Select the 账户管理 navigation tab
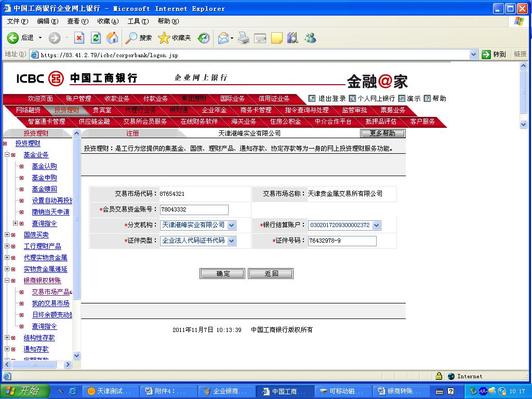Screen dimensions: 532x399 [x=78, y=98]
